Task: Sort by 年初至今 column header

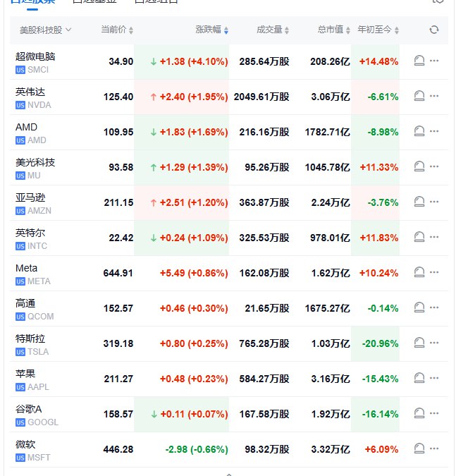Action: (x=381, y=30)
